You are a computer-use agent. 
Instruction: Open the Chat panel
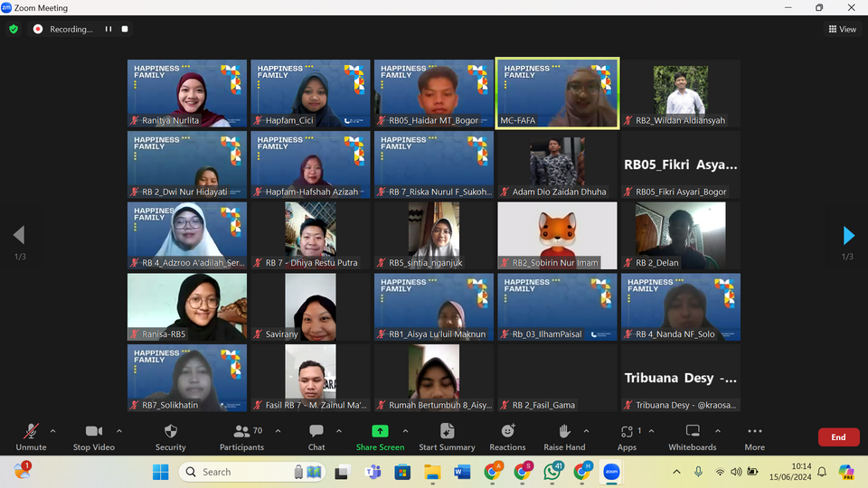click(316, 432)
